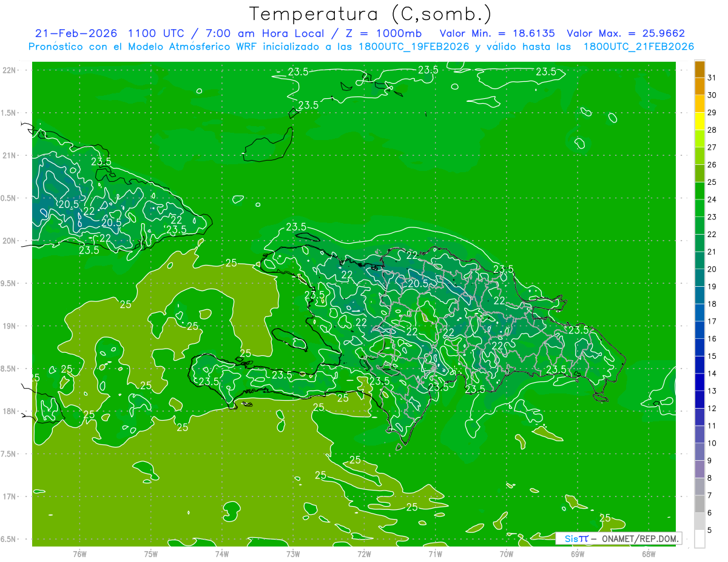Click the SisTT - ONAMET/REP.DOM. logo box
728x562 pixels.
(618, 538)
